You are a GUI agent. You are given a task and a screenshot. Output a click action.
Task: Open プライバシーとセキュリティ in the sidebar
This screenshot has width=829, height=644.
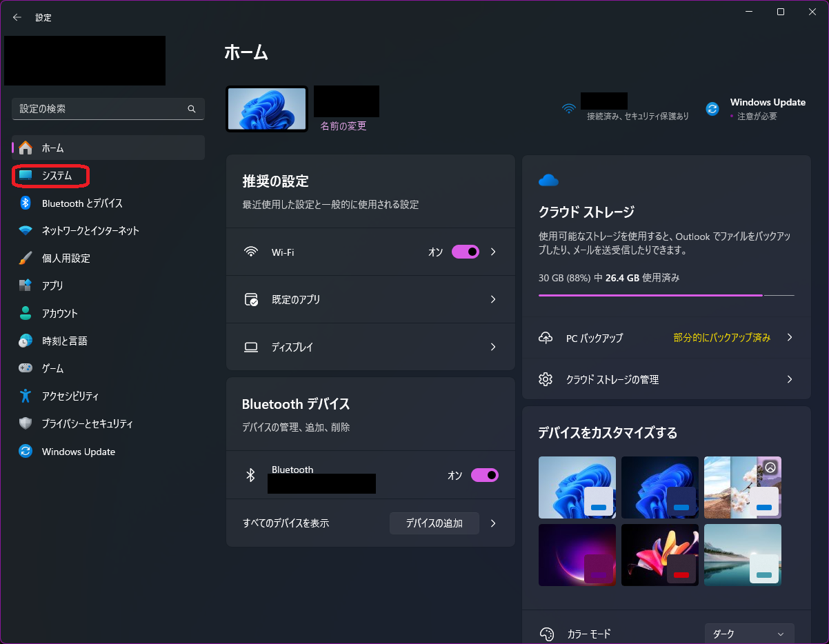pos(87,423)
